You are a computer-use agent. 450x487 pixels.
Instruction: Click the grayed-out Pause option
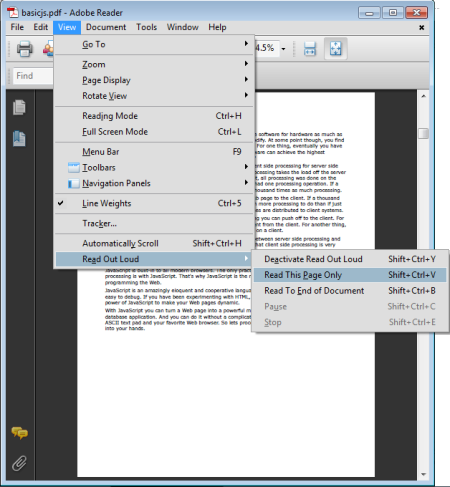350,306
